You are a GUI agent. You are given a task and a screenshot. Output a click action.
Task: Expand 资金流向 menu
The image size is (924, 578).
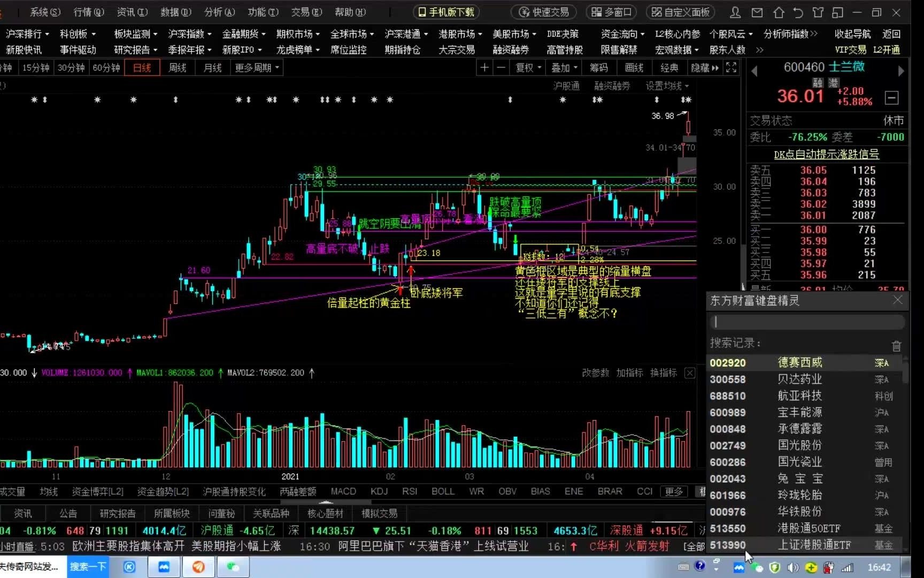coord(623,34)
